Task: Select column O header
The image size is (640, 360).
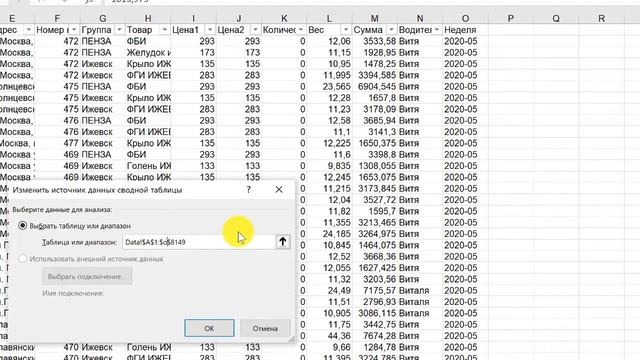Action: 465,18
